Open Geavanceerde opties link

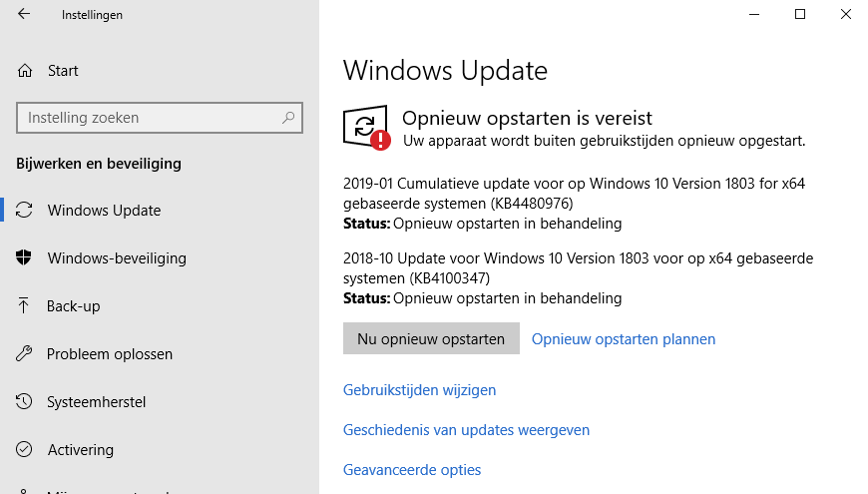click(x=412, y=470)
